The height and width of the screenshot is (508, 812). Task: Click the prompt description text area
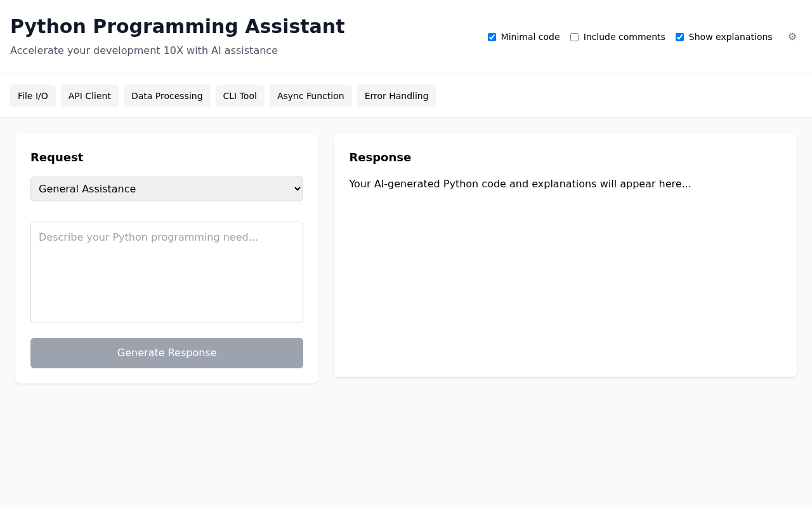166,272
